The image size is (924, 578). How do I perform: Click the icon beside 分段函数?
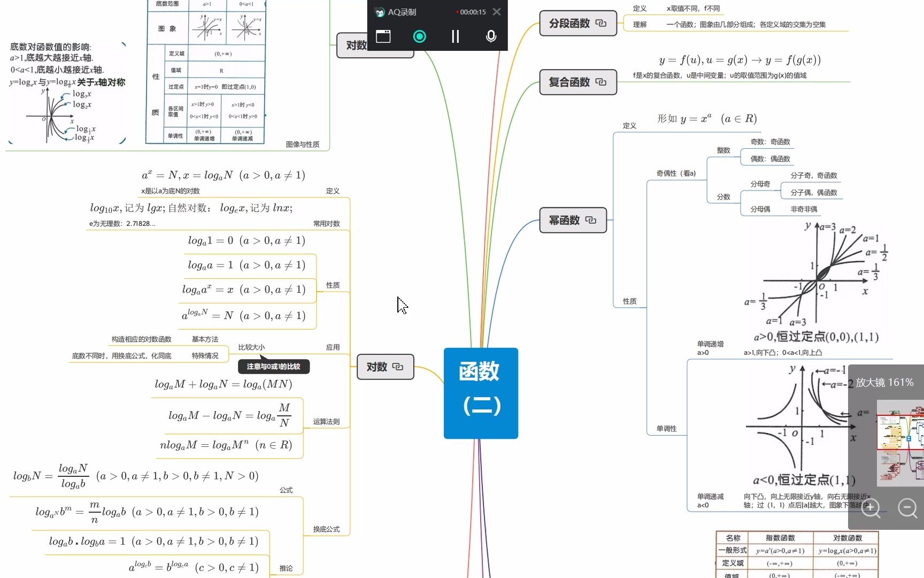point(601,24)
